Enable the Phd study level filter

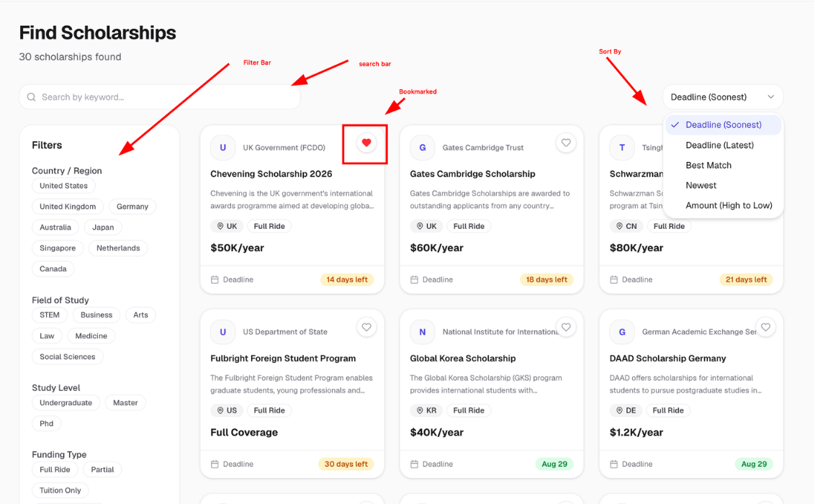coord(47,423)
